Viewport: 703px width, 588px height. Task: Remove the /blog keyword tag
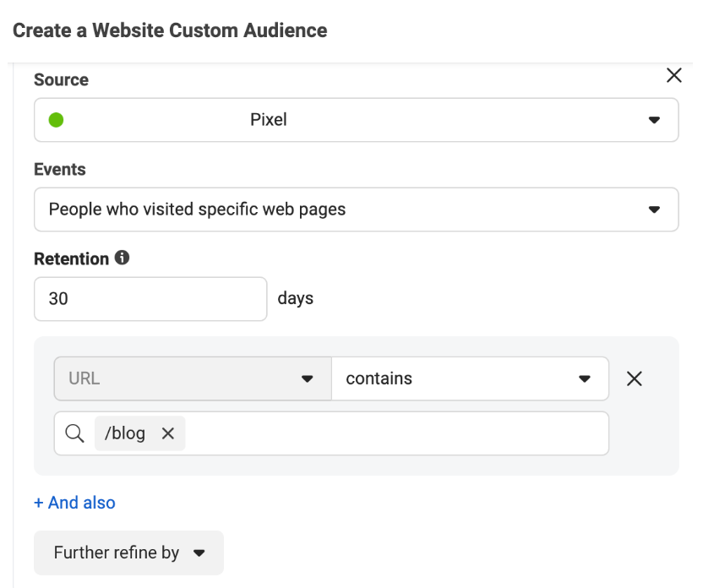(168, 433)
